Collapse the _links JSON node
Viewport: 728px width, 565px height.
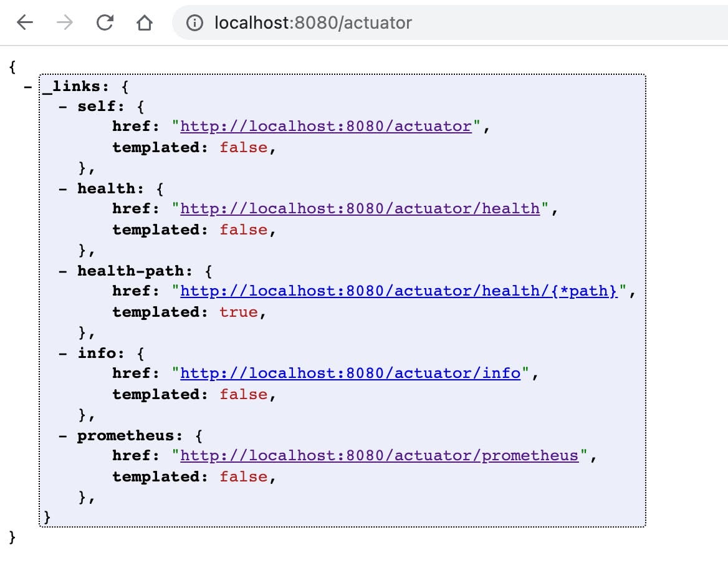click(27, 87)
